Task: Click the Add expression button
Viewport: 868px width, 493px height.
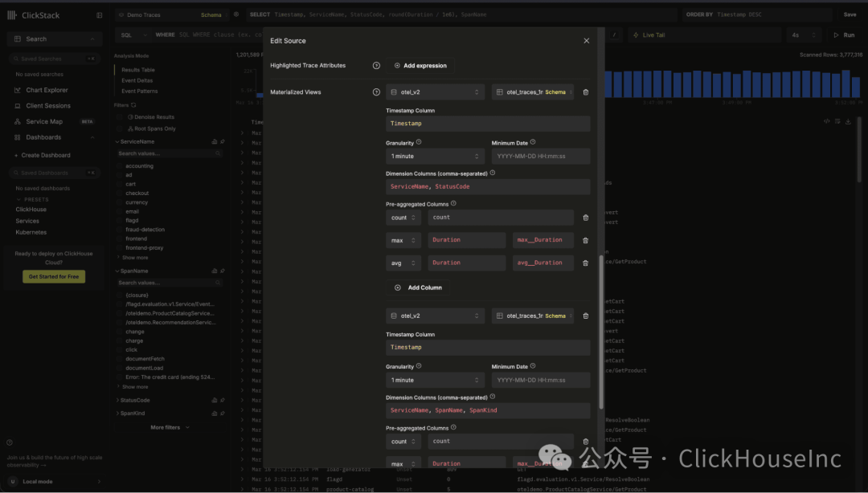Action: [x=420, y=66]
